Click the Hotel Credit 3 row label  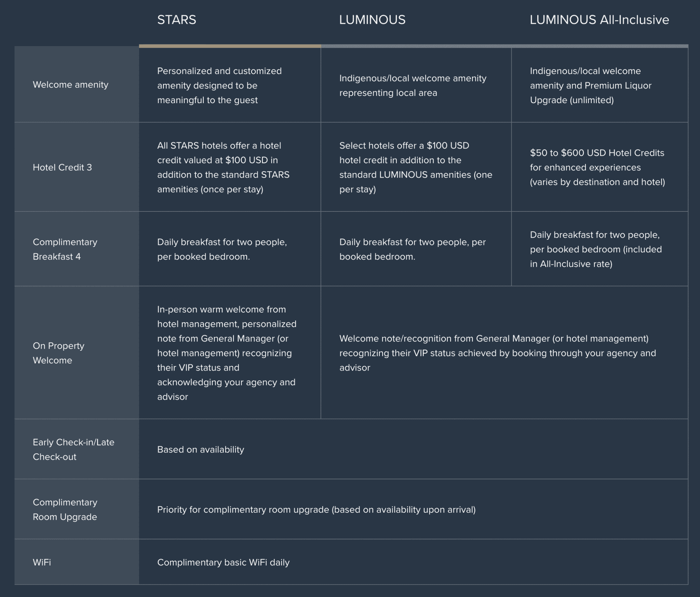[x=62, y=167]
